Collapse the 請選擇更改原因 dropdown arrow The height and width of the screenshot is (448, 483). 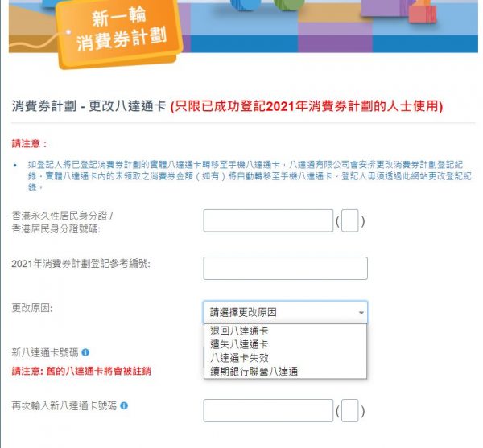(361, 312)
